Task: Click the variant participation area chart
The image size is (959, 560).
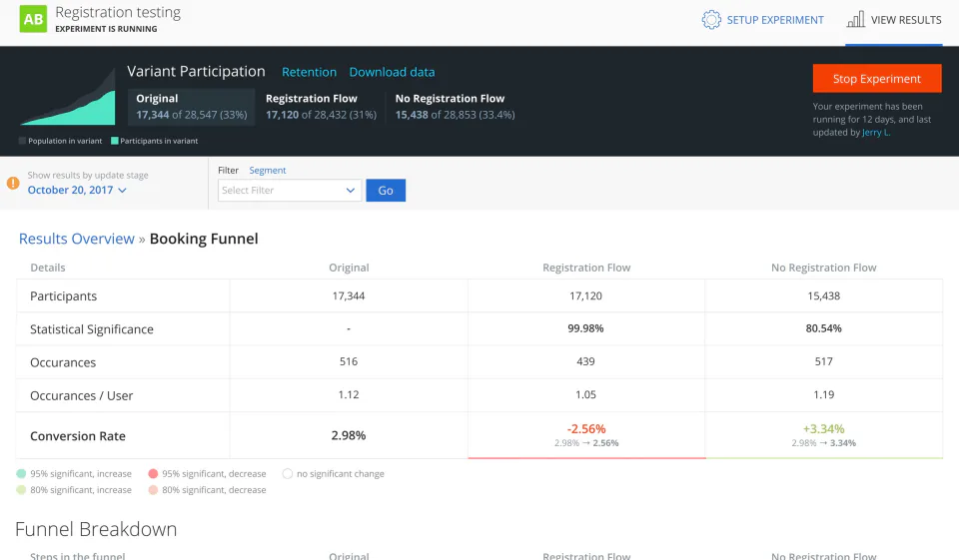Action: point(67,97)
